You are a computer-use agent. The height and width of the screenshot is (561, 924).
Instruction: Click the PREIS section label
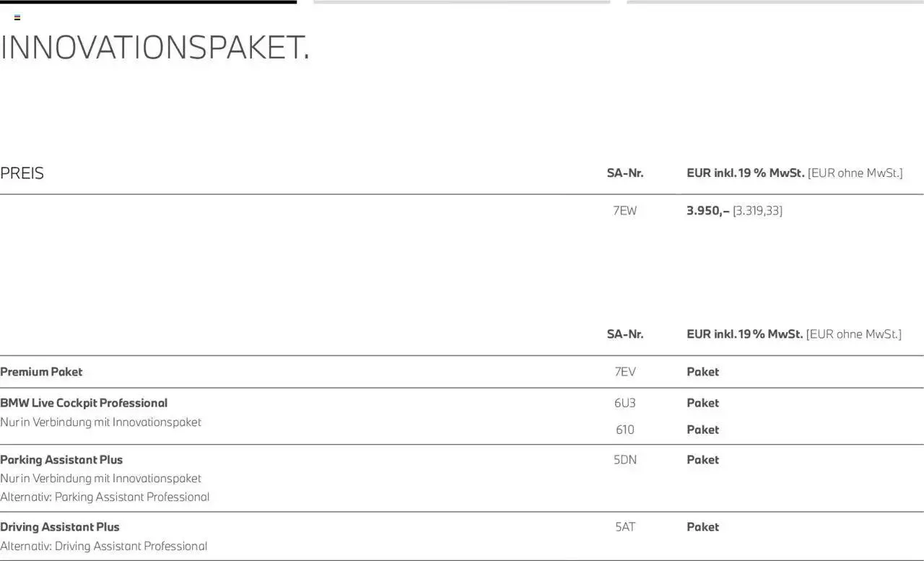pyautogui.click(x=22, y=173)
